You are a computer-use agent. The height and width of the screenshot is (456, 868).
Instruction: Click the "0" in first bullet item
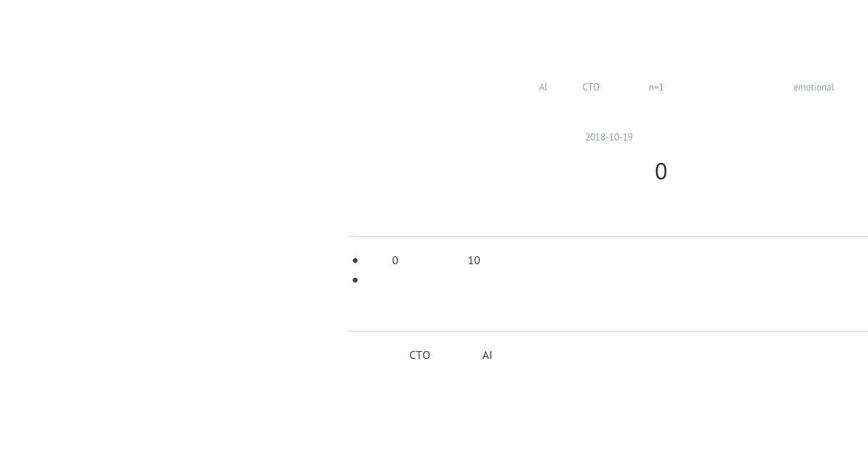pos(395,261)
